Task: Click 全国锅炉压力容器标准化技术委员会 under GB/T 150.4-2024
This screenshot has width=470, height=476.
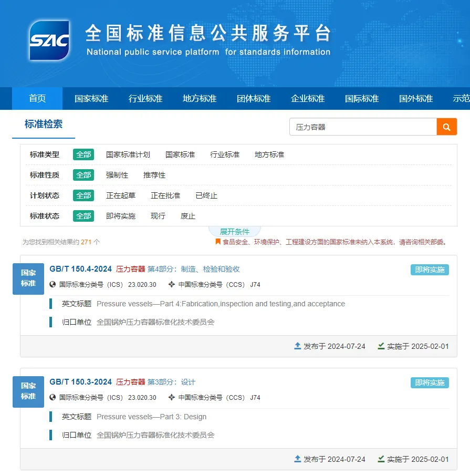Action: (155, 322)
